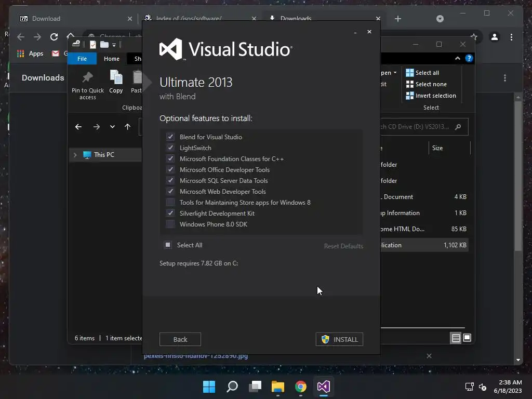
Task: Open File Explorer from taskbar
Action: coord(278,387)
